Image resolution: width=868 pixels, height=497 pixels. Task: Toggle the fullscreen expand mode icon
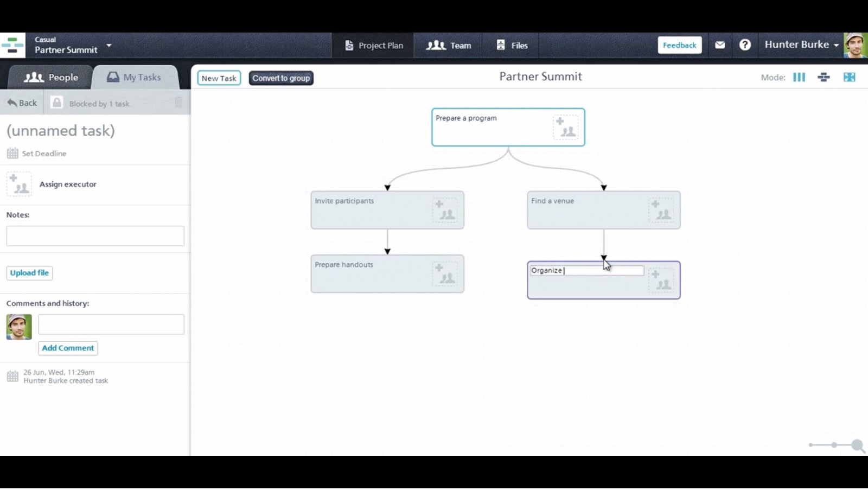(850, 77)
